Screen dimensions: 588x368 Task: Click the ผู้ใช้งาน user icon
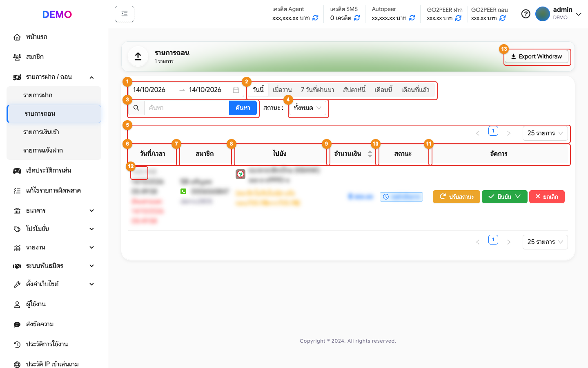pos(17,305)
